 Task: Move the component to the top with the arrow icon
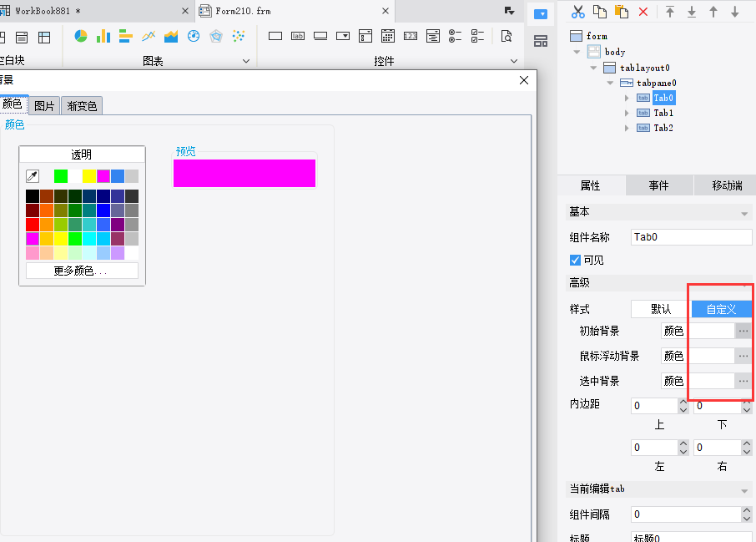click(670, 12)
